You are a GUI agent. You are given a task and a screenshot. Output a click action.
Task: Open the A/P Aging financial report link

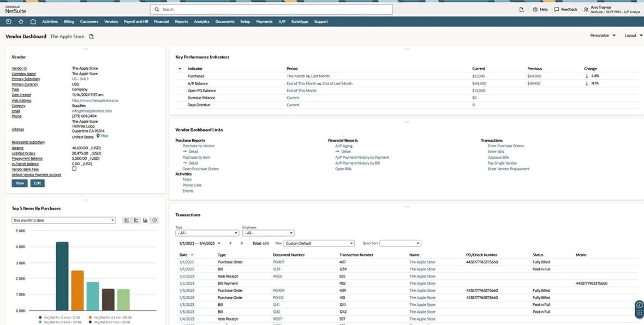click(x=345, y=146)
